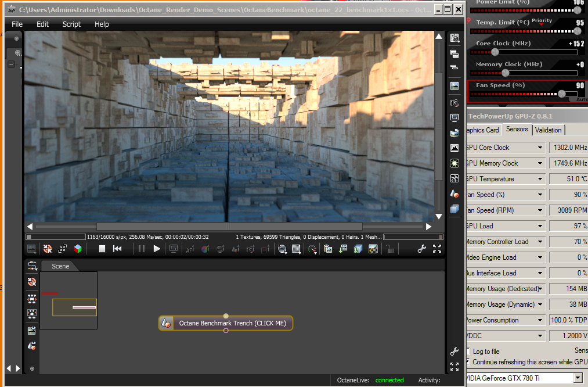The height and width of the screenshot is (387, 588).
Task: Click the 1302.0 MHz core clock value
Action: point(570,148)
